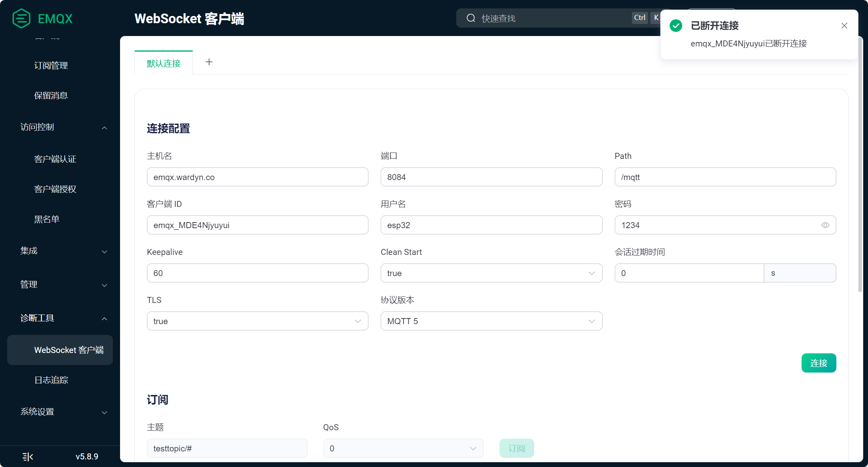The width and height of the screenshot is (868, 467).
Task: Open 黑名单 in the sidebar
Action: point(47,219)
